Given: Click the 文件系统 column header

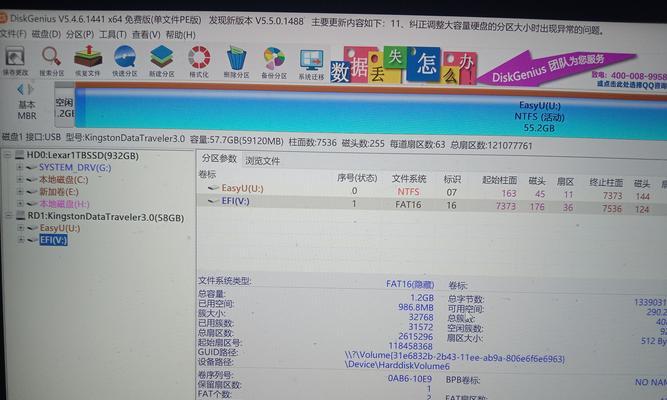Looking at the screenshot, I should pyautogui.click(x=409, y=178).
